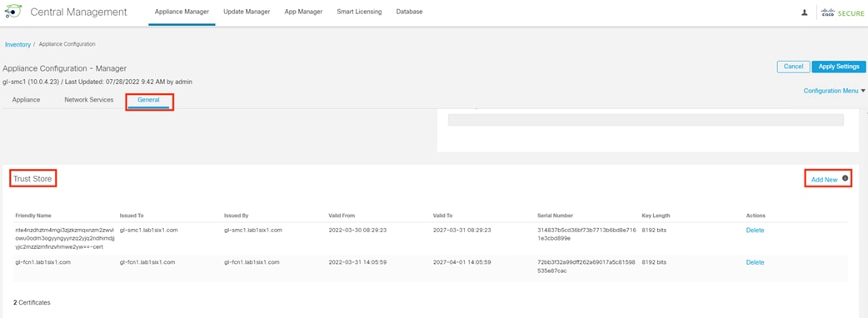Click the Cancel button
This screenshot has height=318, width=868.
(x=793, y=67)
